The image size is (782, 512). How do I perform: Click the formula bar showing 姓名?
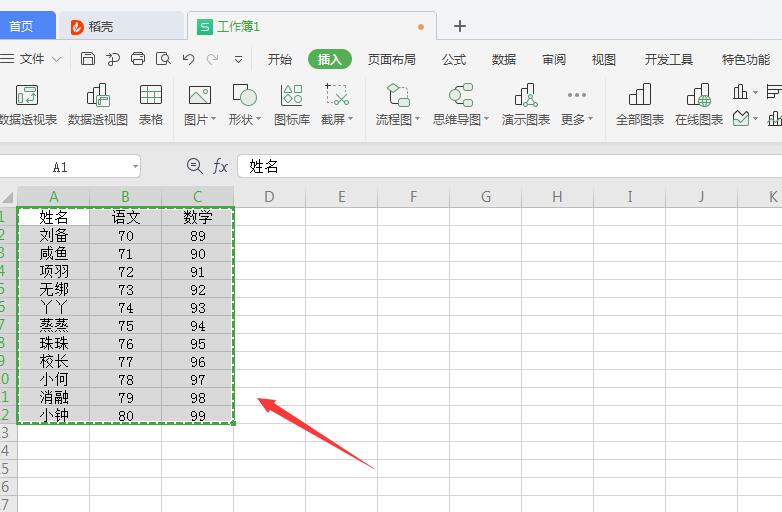(x=509, y=166)
